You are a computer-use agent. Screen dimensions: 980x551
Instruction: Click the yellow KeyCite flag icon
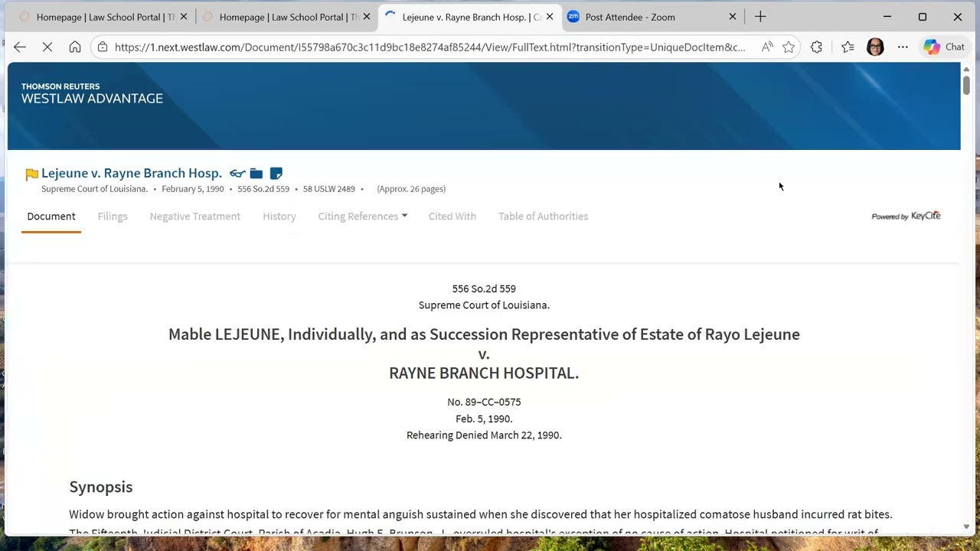pos(31,174)
